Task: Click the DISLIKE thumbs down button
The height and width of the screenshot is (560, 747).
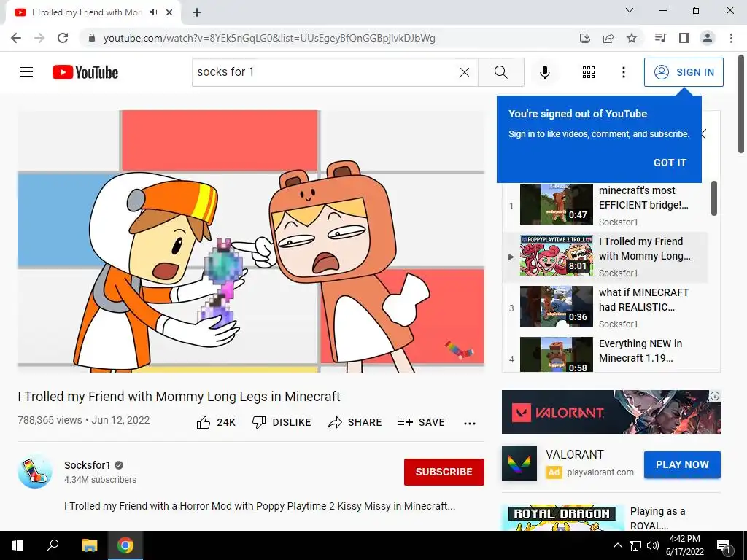Action: coord(282,422)
